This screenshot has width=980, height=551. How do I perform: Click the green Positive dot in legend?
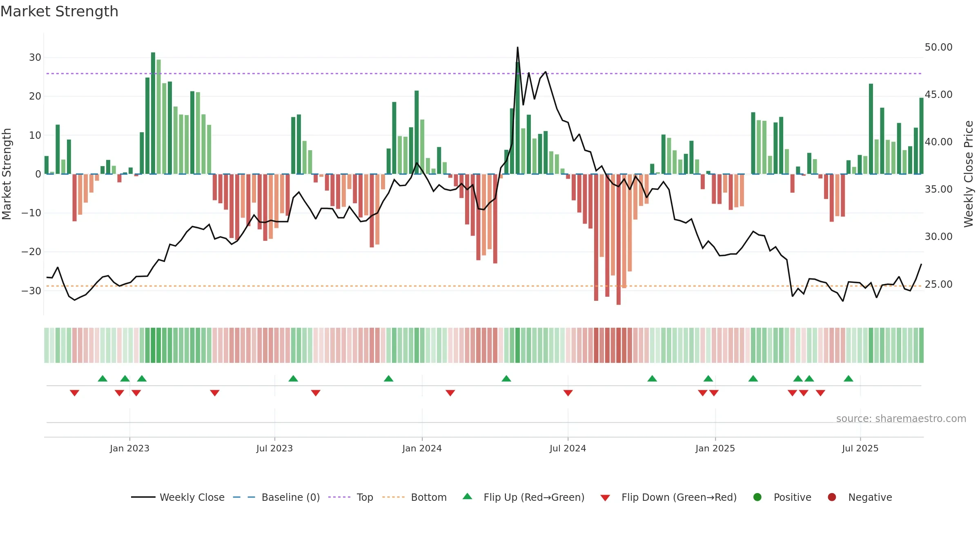(x=757, y=497)
